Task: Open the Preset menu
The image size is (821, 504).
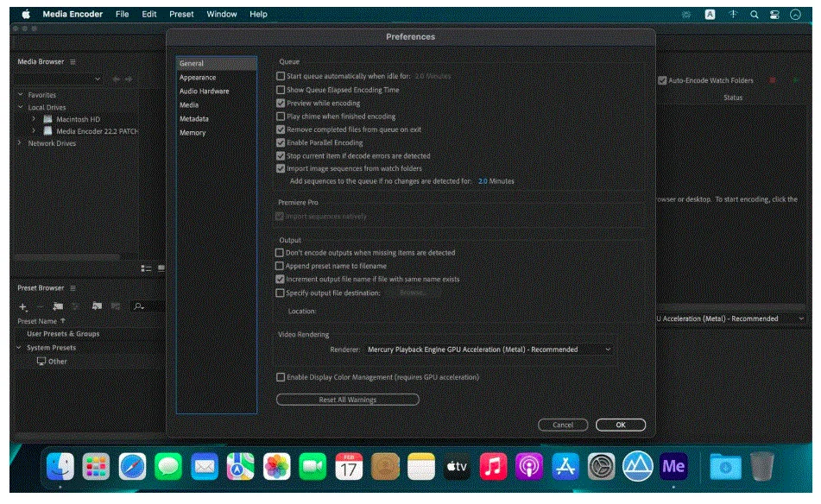Action: pos(181,15)
